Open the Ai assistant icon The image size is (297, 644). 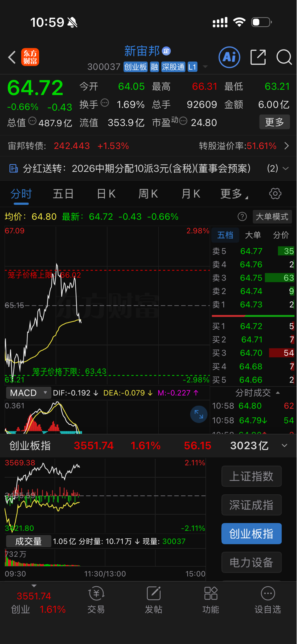coord(229,57)
